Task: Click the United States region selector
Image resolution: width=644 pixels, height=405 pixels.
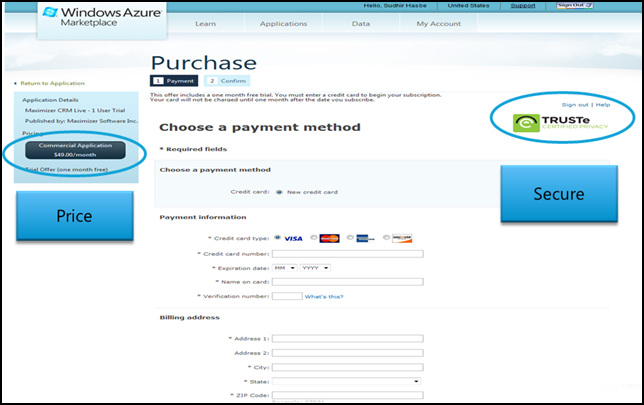Action: point(469,6)
